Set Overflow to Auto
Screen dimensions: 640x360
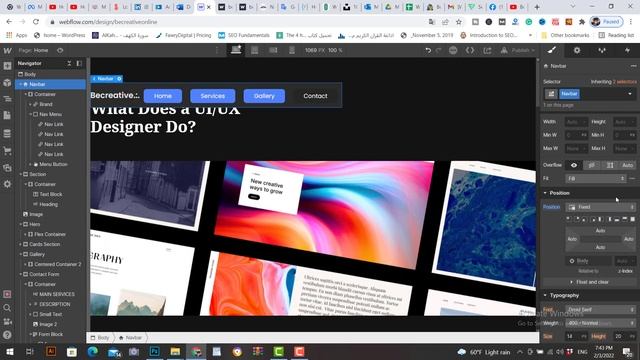tap(627, 165)
